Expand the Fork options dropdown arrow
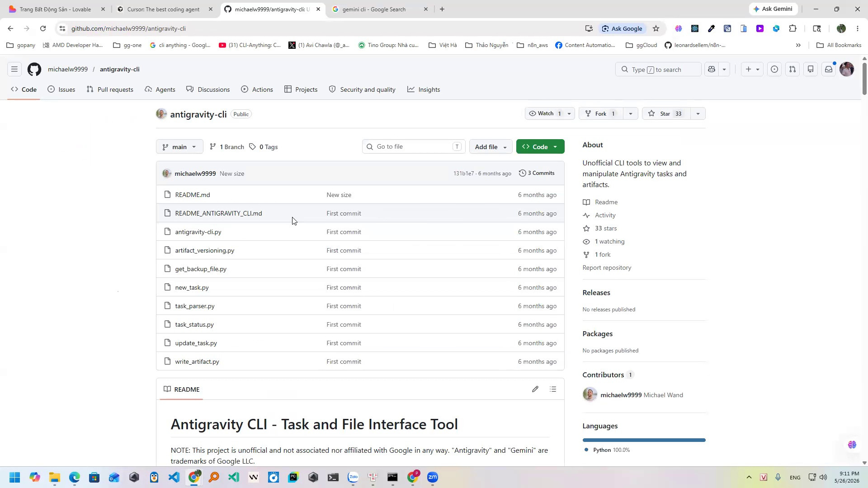This screenshot has height=488, width=868. [631, 114]
